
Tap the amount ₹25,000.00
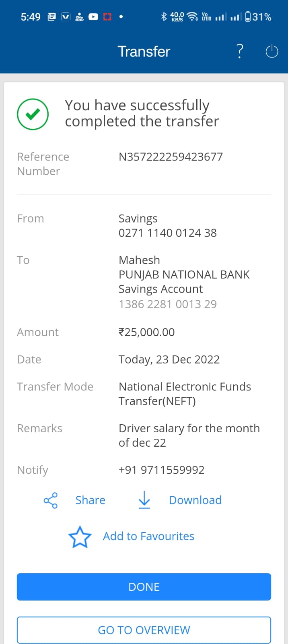[146, 332]
